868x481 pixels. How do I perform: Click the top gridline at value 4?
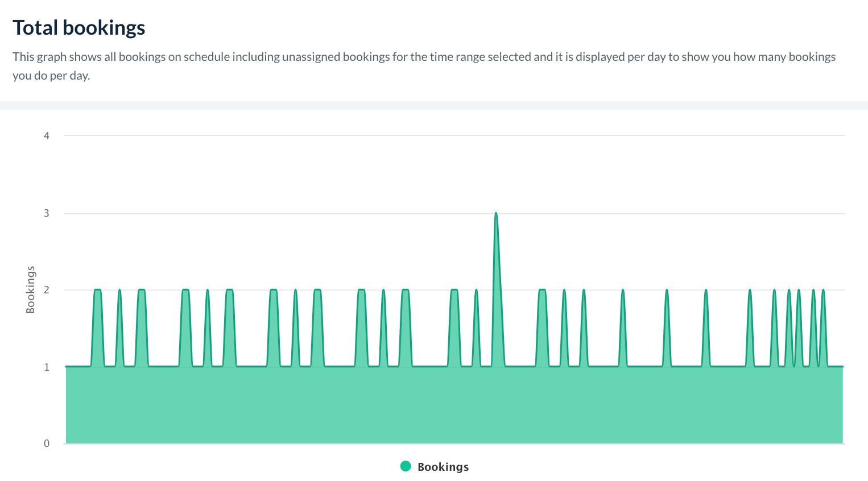(454, 136)
